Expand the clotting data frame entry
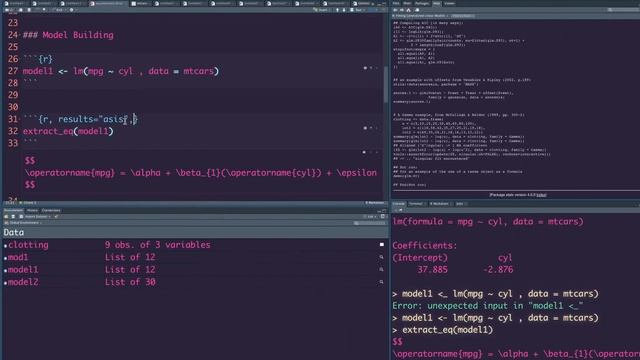Viewport: 640px width, 360px height. tap(6, 246)
